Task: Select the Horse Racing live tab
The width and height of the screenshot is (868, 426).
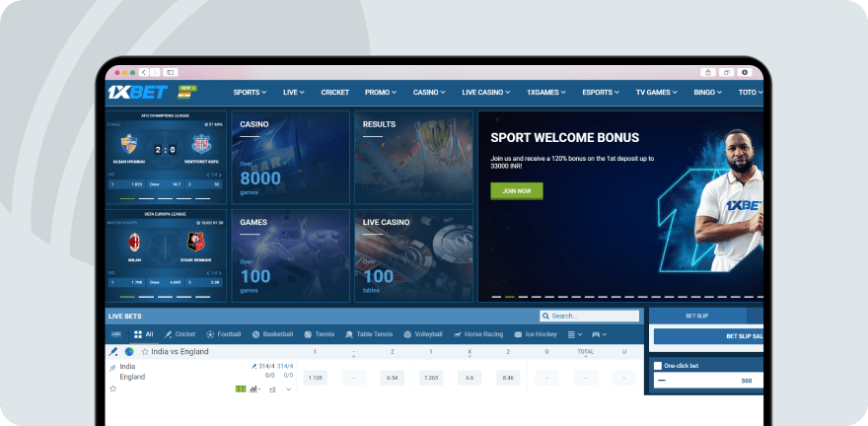Action: [x=478, y=334]
